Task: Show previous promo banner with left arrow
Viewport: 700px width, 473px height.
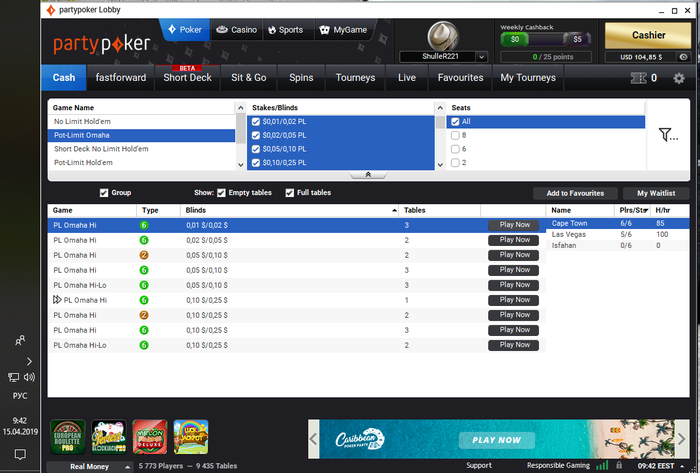Action: [313, 439]
